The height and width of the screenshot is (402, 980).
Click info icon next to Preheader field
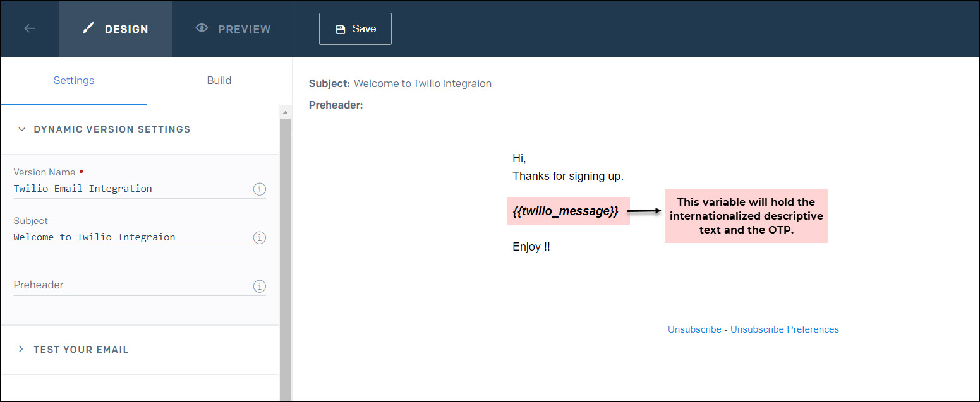pyautogui.click(x=260, y=287)
